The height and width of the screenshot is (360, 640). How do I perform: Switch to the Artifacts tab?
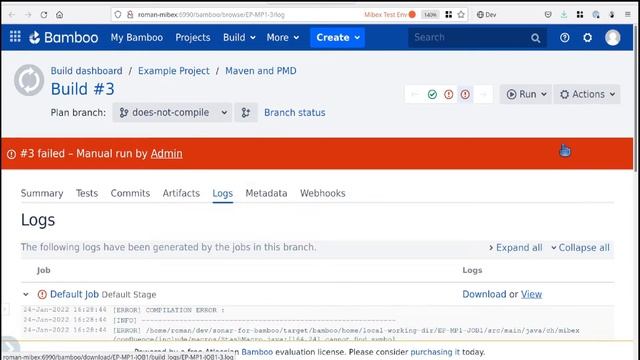(x=181, y=193)
